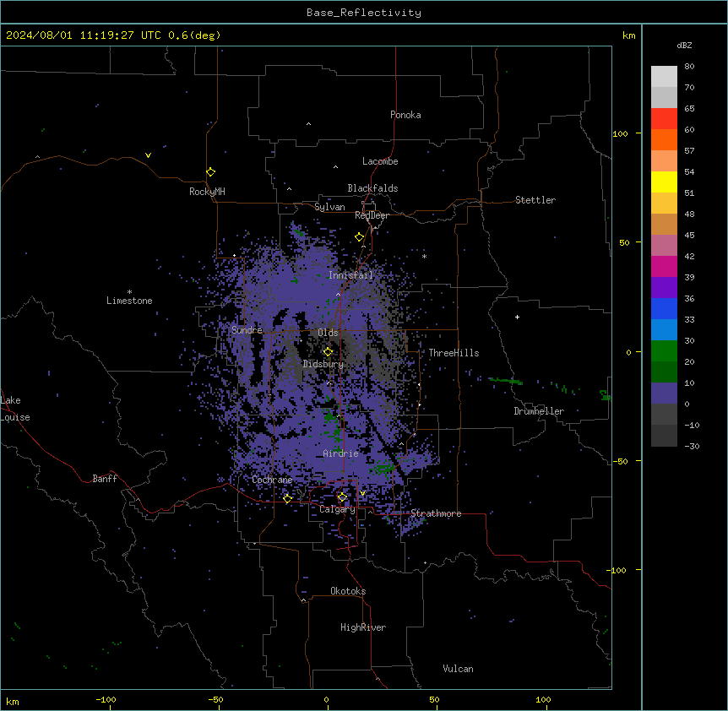Click the mauve pink 45-42 dBZ swatch
The height and width of the screenshot is (711, 728).
coord(664,246)
